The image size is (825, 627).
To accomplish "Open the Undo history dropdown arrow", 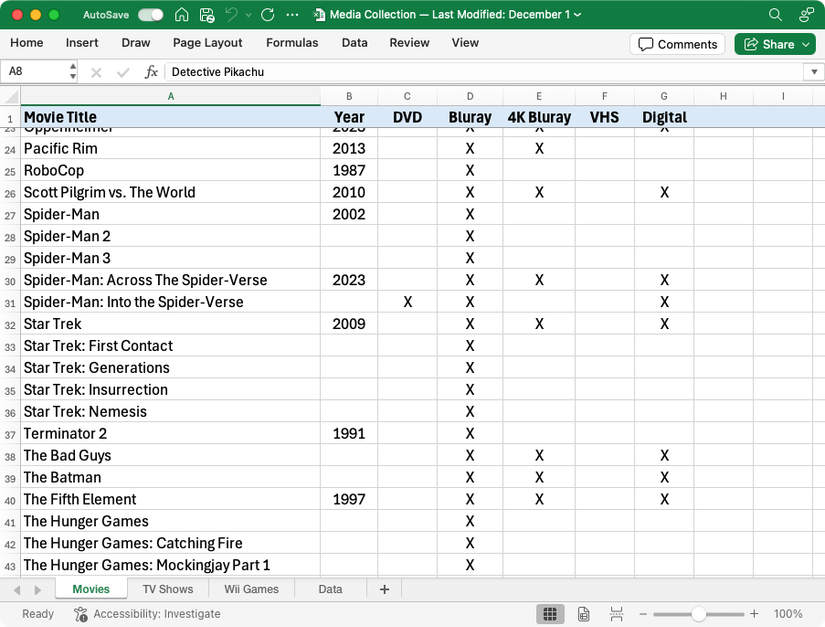I will tap(247, 16).
